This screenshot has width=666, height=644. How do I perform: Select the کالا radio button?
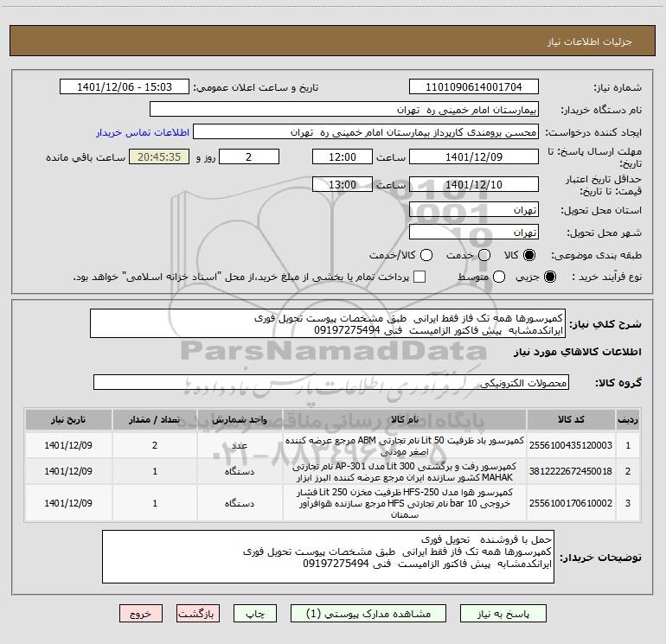tap(529, 255)
